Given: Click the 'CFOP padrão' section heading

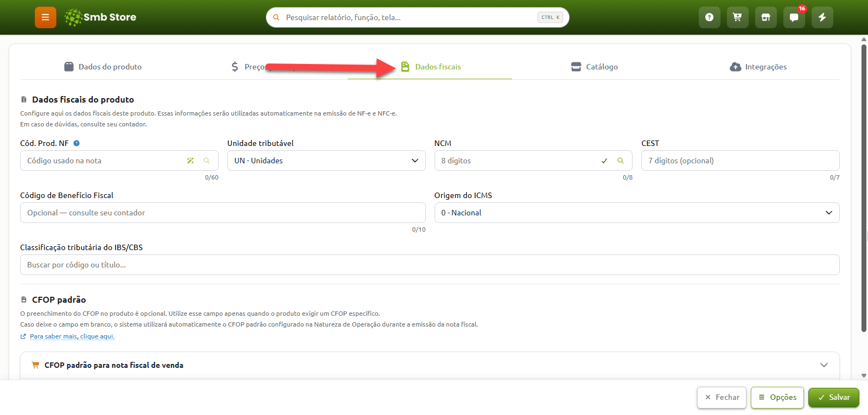Looking at the screenshot, I should (x=59, y=299).
